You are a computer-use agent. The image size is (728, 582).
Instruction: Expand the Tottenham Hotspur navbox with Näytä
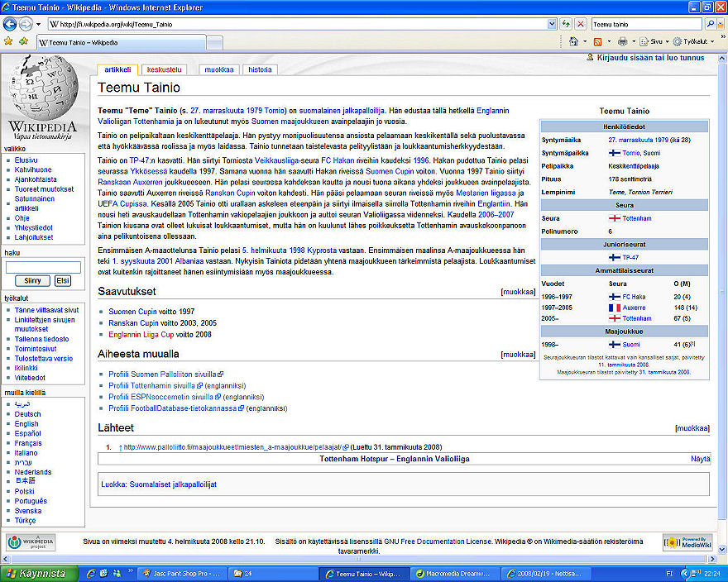coord(700,459)
